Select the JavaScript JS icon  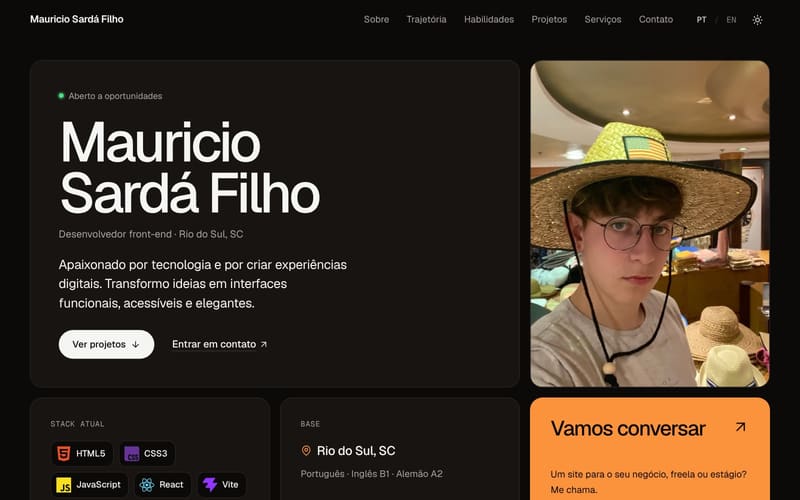(x=63, y=485)
